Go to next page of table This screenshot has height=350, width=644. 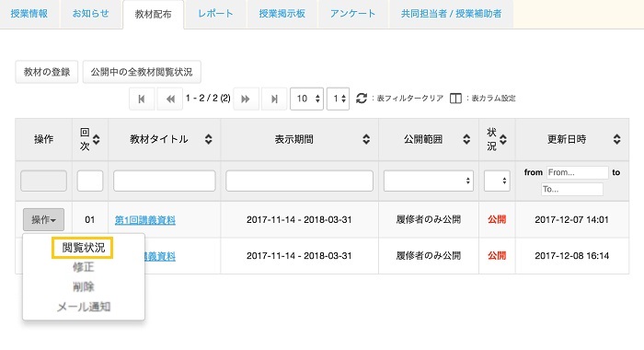[x=246, y=99]
